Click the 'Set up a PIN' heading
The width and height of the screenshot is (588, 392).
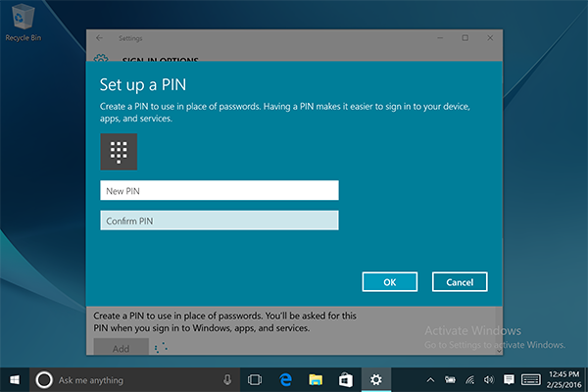(x=143, y=85)
